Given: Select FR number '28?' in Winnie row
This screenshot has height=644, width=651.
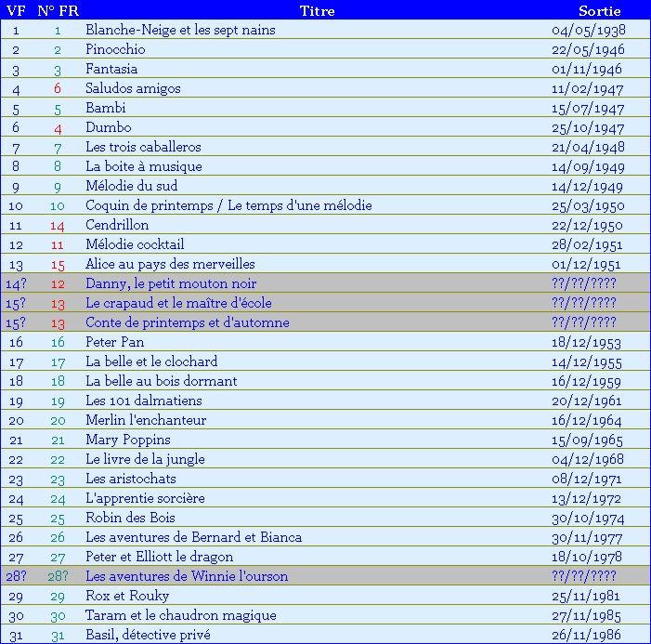Looking at the screenshot, I should click(59, 576).
